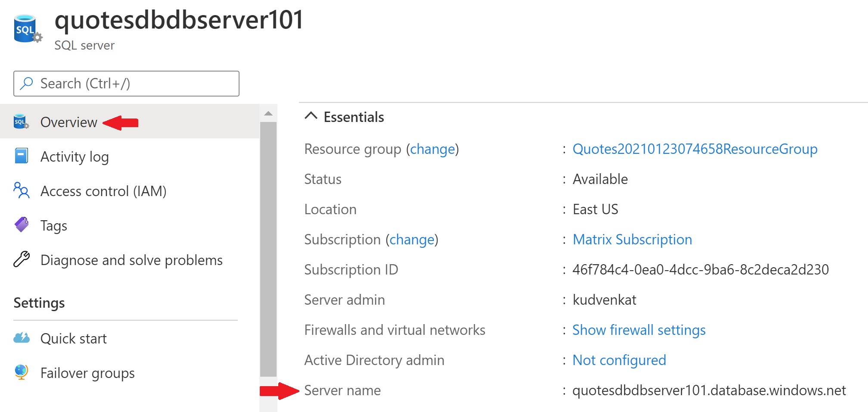
Task: Click the Essentials heading text
Action: [354, 117]
